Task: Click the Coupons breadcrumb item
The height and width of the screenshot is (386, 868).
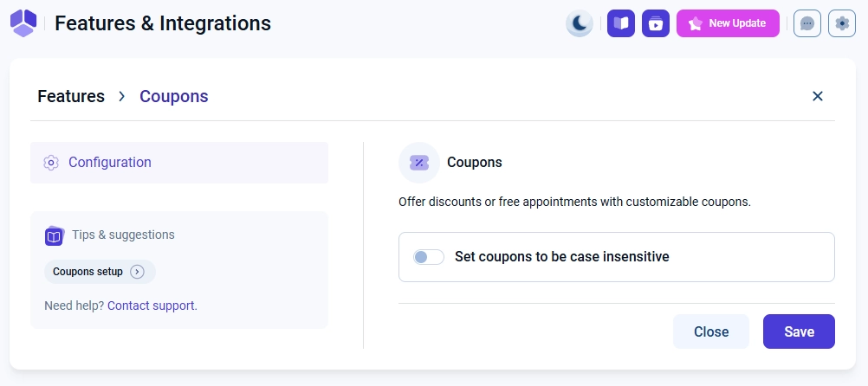Action: click(174, 96)
